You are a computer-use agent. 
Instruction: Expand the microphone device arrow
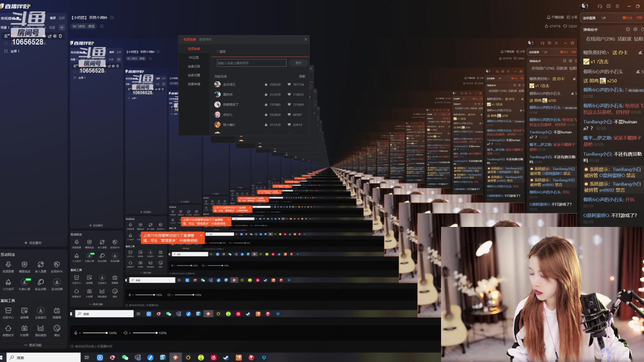(80, 333)
